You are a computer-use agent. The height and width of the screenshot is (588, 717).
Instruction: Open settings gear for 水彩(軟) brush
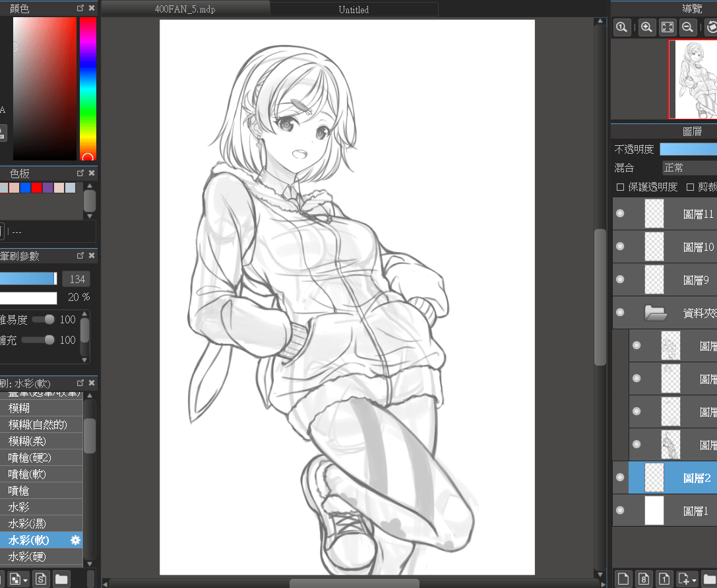tap(75, 540)
